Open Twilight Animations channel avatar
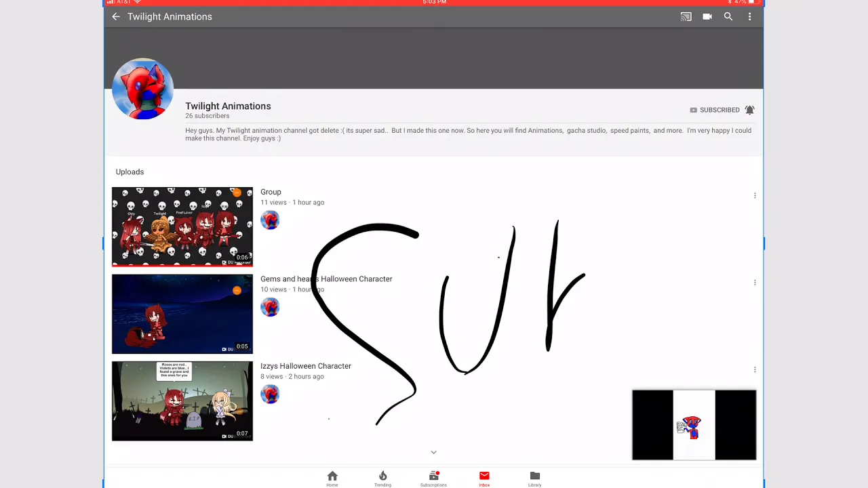 coord(142,89)
